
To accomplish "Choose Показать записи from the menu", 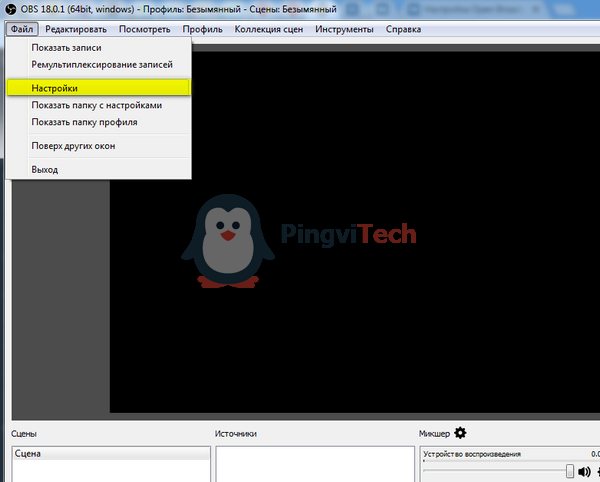I will click(x=99, y=48).
